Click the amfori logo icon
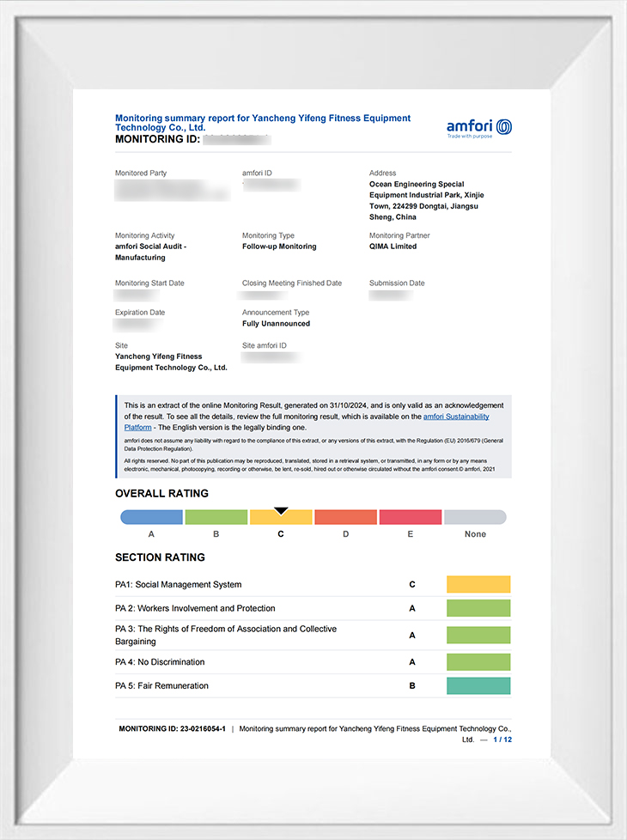Image resolution: width=627 pixels, height=840 pixels. coord(503,127)
